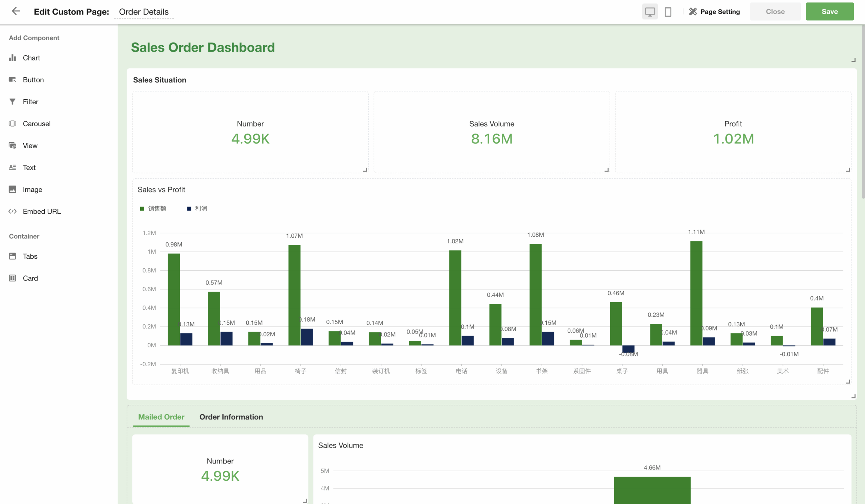Toggle the green 销售额 legend series

[153, 209]
